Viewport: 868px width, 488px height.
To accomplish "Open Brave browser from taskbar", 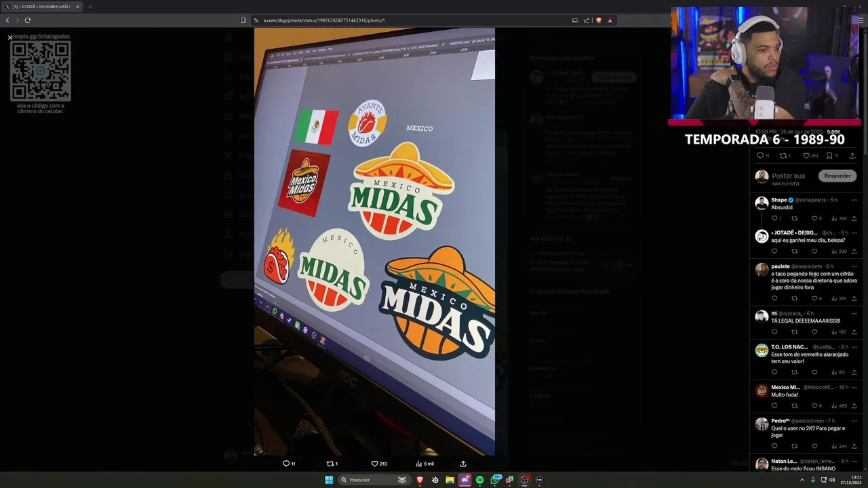I will [420, 480].
